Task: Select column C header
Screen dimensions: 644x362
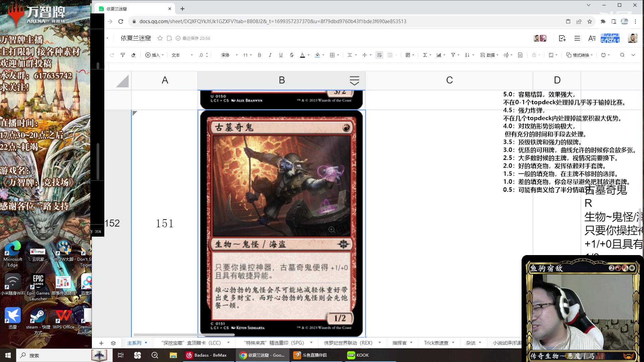Action: (449, 80)
